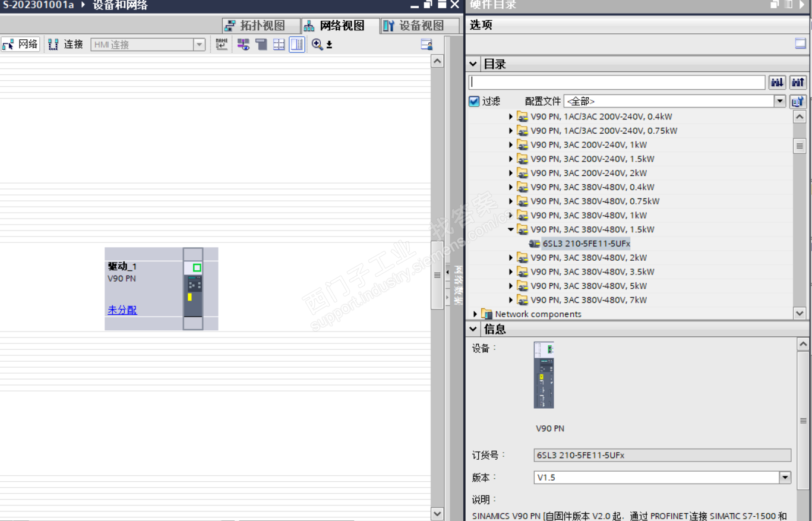
Task: Expand V90 PN 3AC 380V-480V, 2kW folder
Action: click(511, 258)
